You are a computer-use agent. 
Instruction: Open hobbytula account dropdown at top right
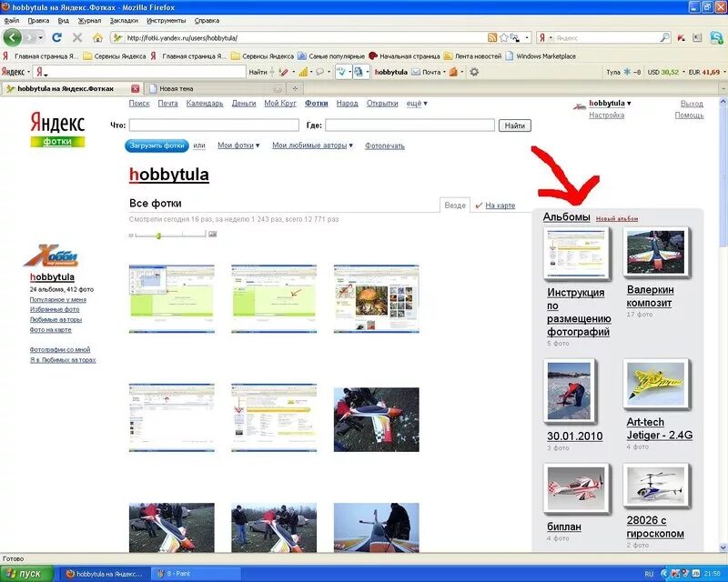610,103
